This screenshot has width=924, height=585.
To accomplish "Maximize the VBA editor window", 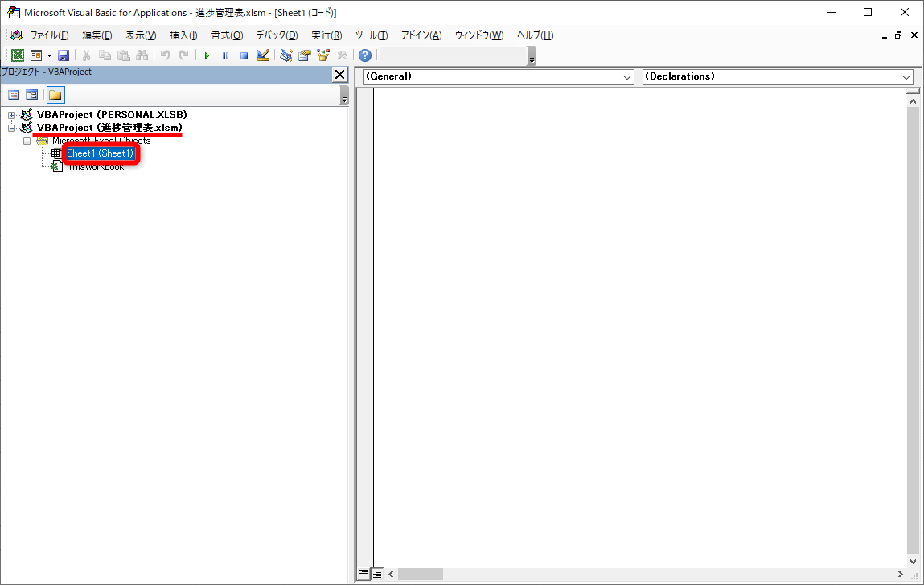I will pos(868,12).
